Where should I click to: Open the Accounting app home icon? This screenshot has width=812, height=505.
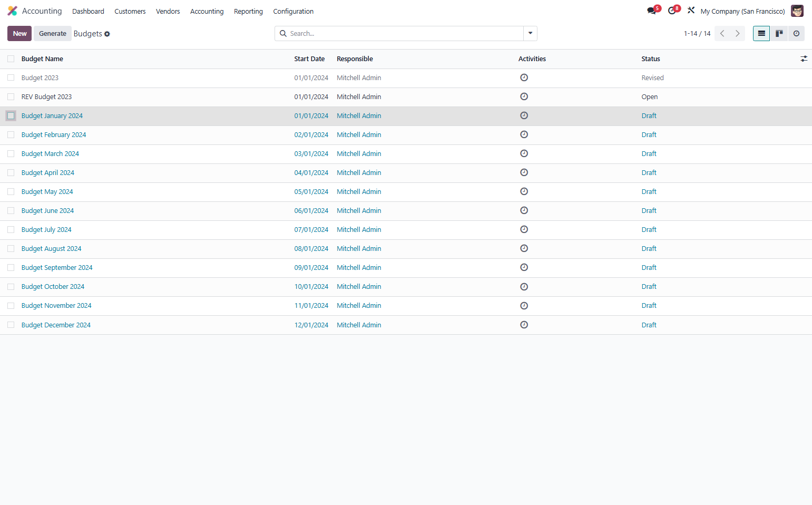12,11
